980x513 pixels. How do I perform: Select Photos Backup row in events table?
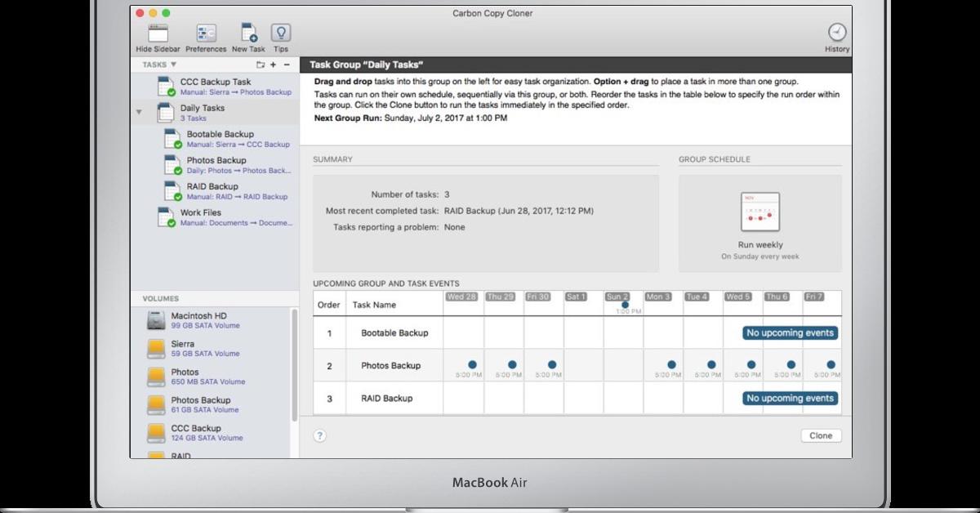tap(577, 366)
